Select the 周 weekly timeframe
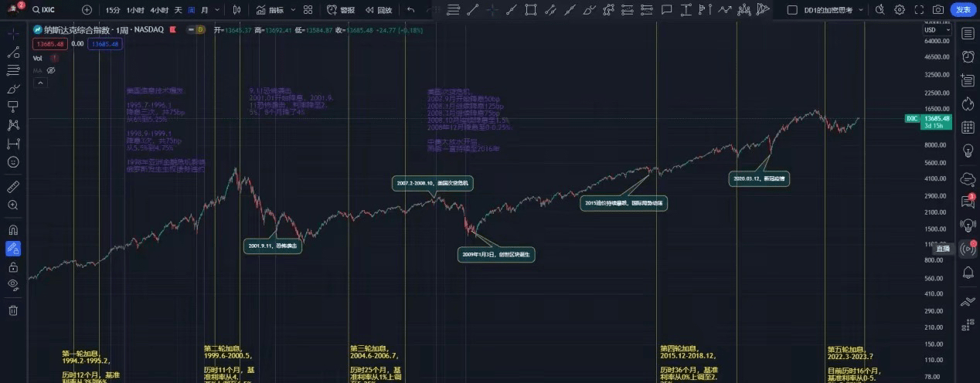This screenshot has width=980, height=383. (x=191, y=10)
